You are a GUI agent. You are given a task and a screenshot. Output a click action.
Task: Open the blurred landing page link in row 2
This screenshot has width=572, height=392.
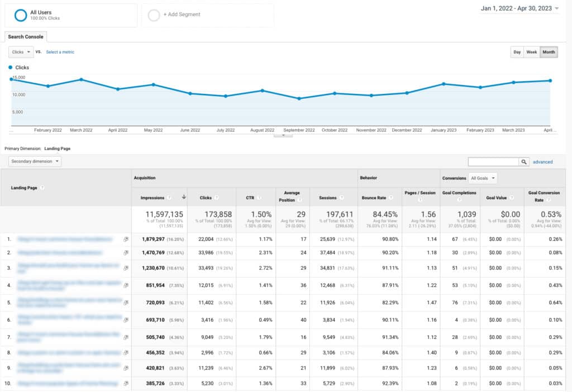(60, 253)
